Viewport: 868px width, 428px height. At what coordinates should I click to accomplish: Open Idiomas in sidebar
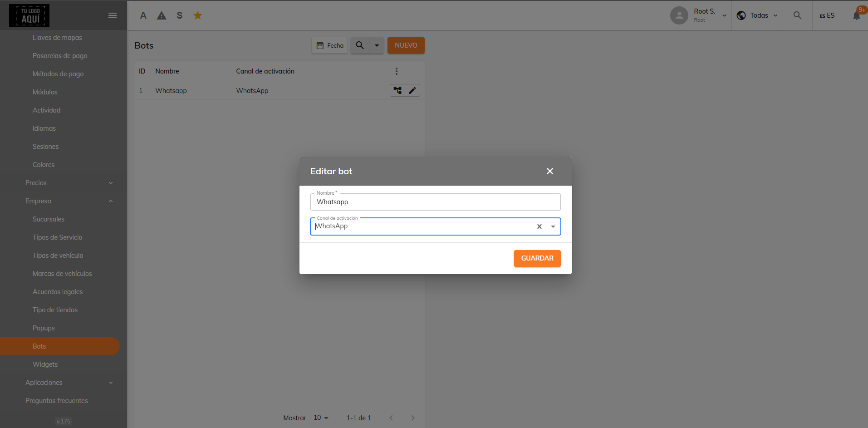(44, 128)
